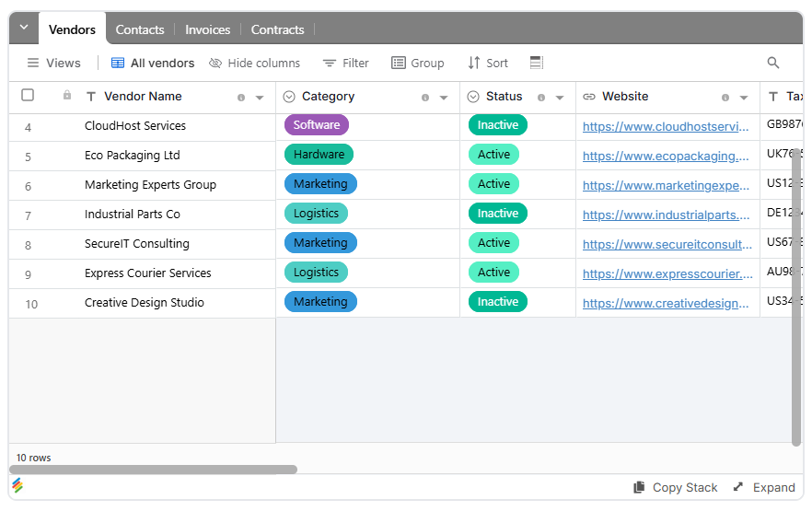Open the Views menu label
Screen dimensions: 812x511
click(64, 63)
